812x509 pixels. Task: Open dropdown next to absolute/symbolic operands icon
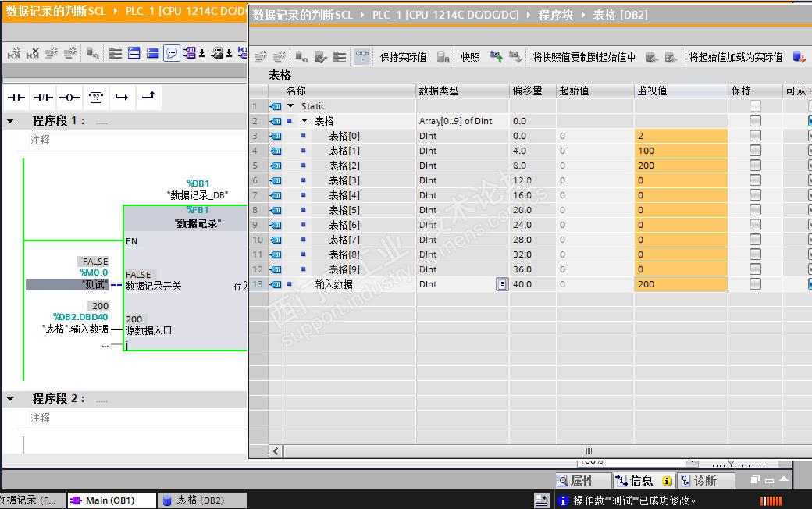point(202,53)
